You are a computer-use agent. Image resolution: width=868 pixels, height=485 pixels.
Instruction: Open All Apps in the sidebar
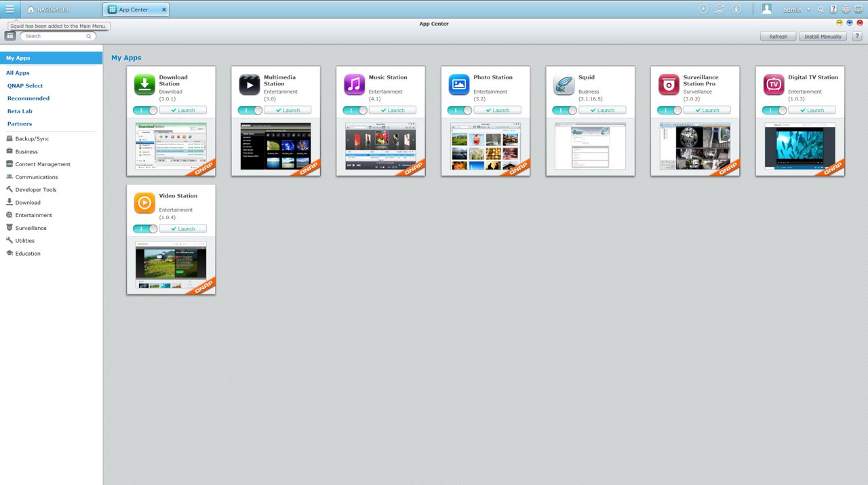pyautogui.click(x=18, y=73)
